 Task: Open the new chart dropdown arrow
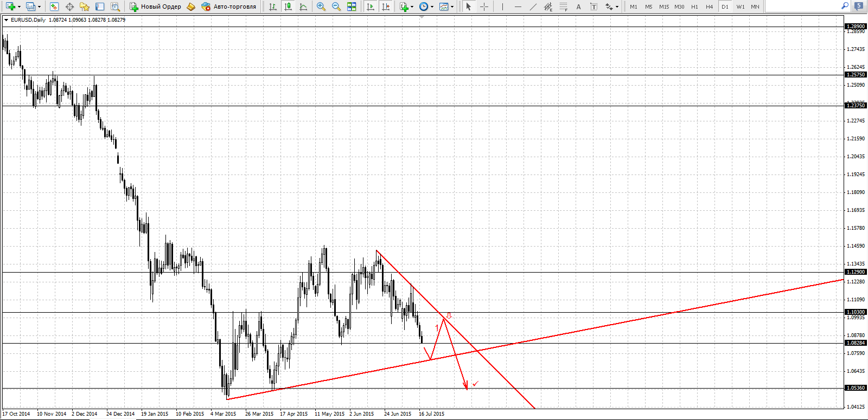point(20,7)
